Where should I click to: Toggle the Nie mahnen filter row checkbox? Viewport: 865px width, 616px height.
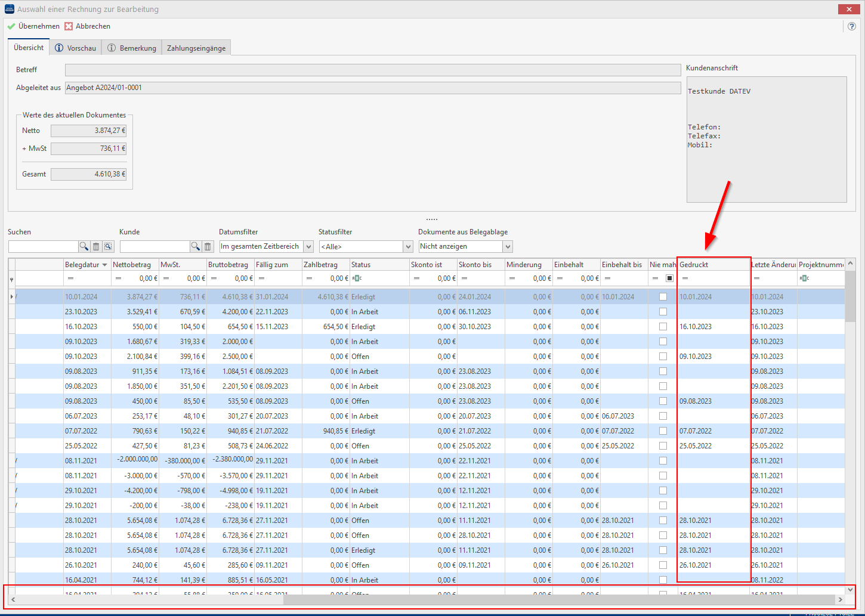click(x=669, y=278)
